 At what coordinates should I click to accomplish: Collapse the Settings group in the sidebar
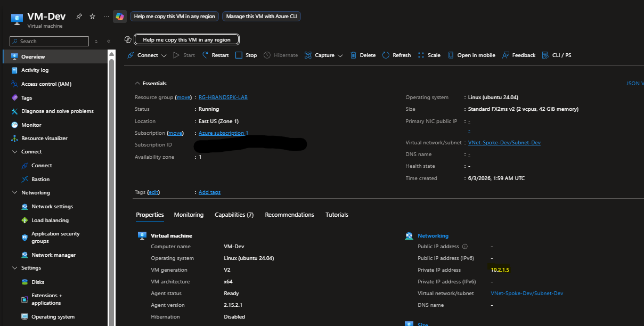15,268
